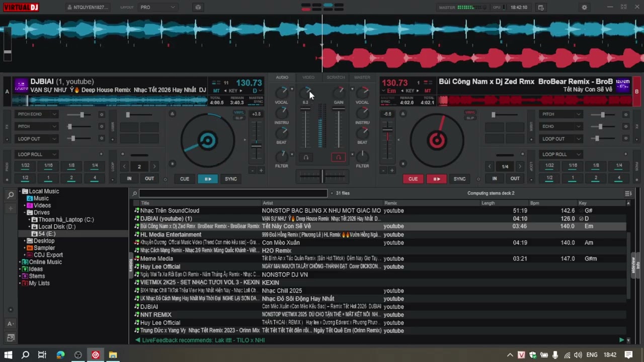Switch mixer to AUDIO tab
Screen dimensions: 644x362
tap(282, 77)
